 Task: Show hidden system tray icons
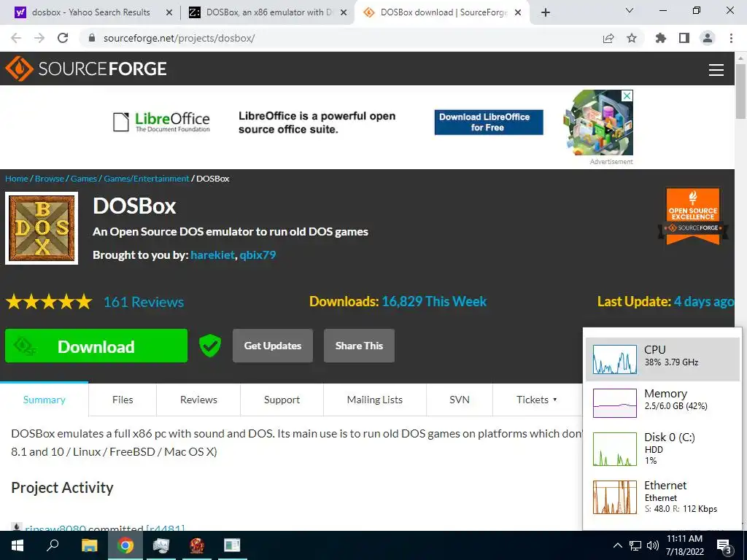click(x=617, y=545)
